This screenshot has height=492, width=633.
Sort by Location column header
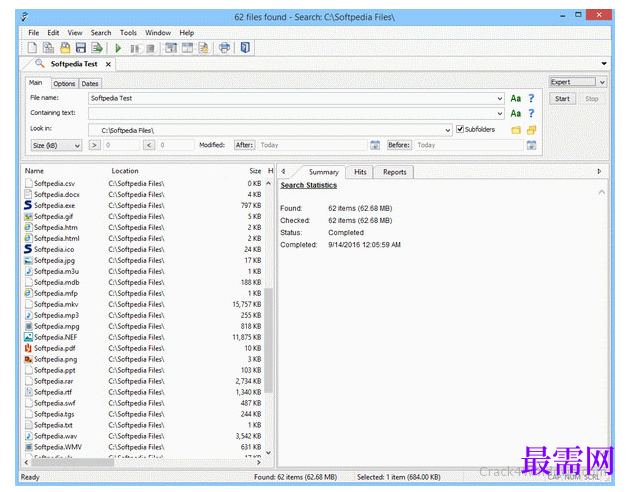(x=125, y=171)
